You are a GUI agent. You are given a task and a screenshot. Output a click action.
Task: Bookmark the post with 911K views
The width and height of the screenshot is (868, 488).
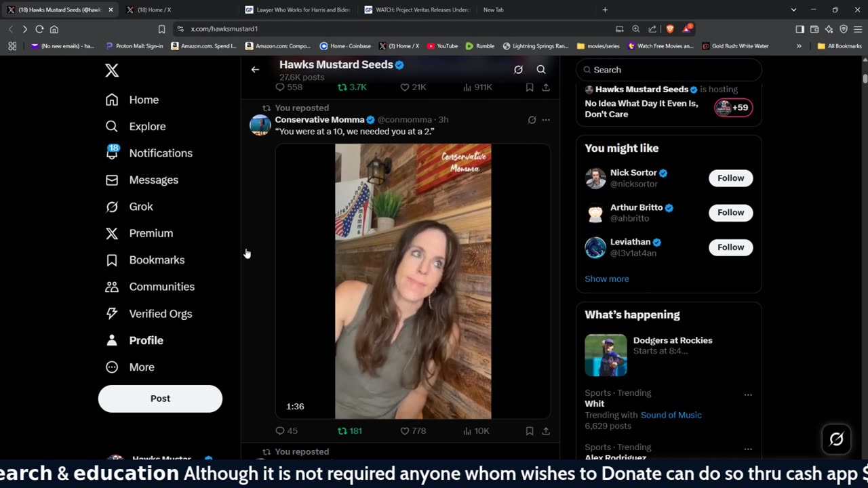point(530,87)
